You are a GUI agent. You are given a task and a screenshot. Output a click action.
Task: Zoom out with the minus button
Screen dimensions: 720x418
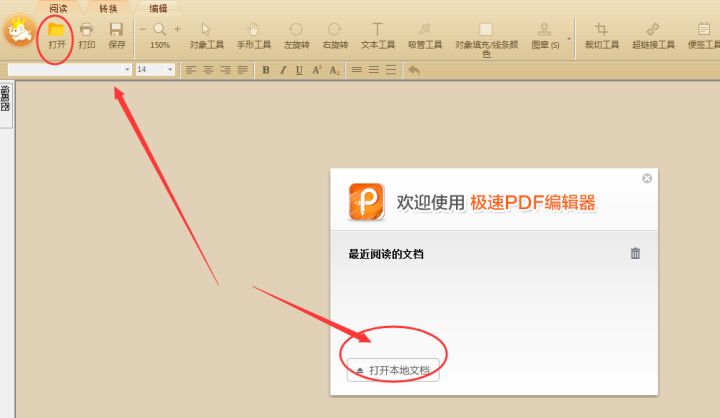pyautogui.click(x=143, y=29)
